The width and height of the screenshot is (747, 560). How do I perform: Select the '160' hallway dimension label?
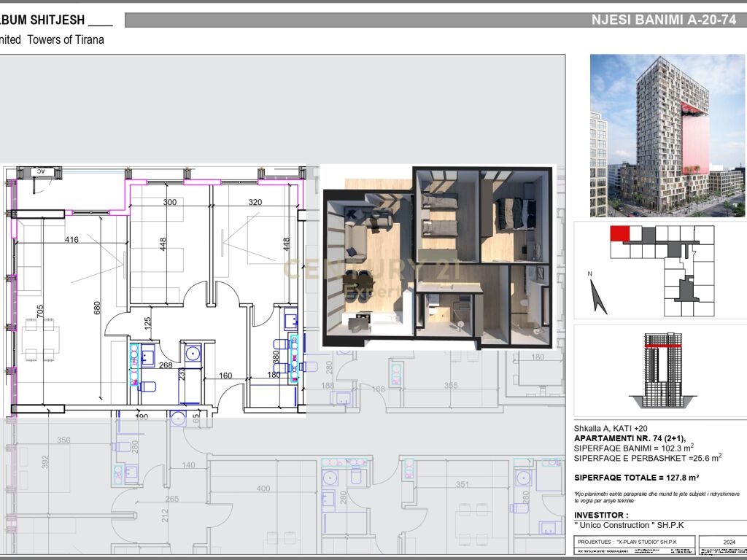[225, 376]
